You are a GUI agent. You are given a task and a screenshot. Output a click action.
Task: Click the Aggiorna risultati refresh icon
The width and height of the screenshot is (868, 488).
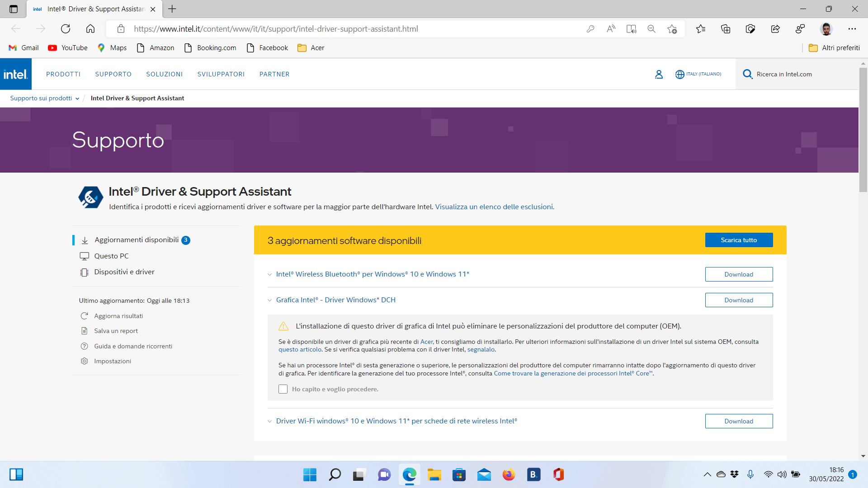click(x=84, y=316)
